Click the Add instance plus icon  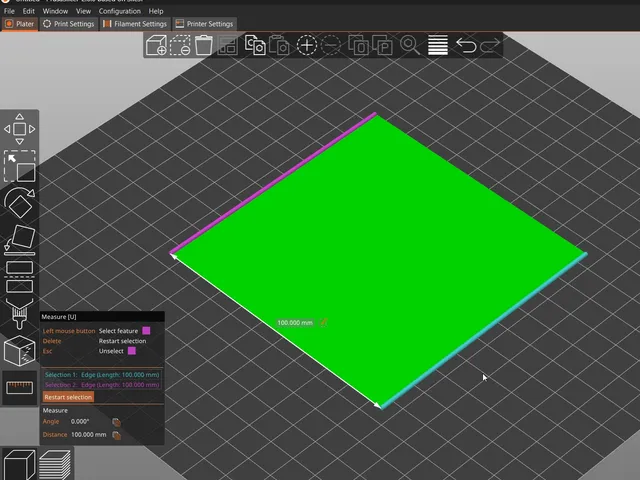pos(307,45)
